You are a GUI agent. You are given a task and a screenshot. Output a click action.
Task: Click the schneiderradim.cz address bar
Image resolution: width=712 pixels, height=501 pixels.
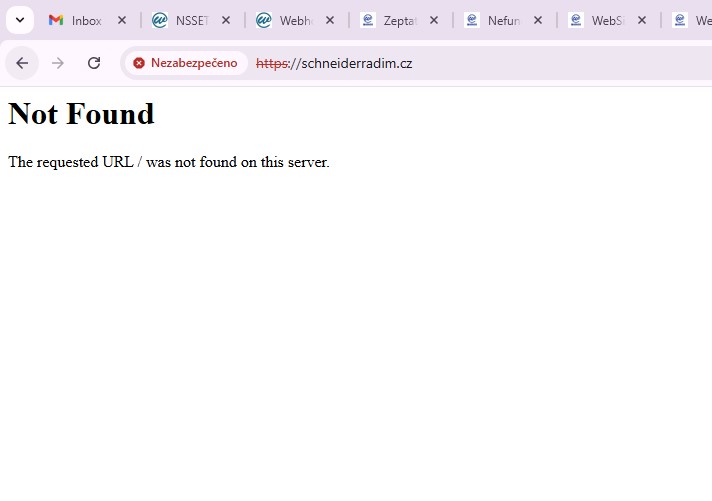click(450, 63)
